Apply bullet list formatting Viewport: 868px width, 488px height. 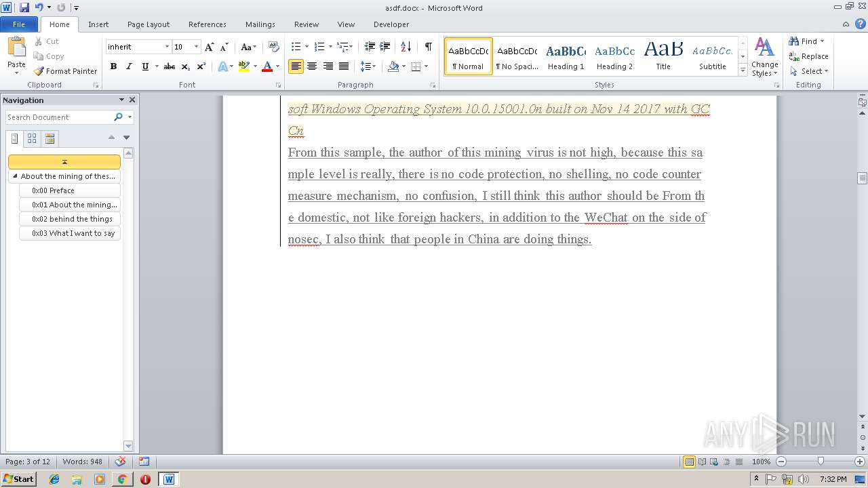(x=296, y=46)
